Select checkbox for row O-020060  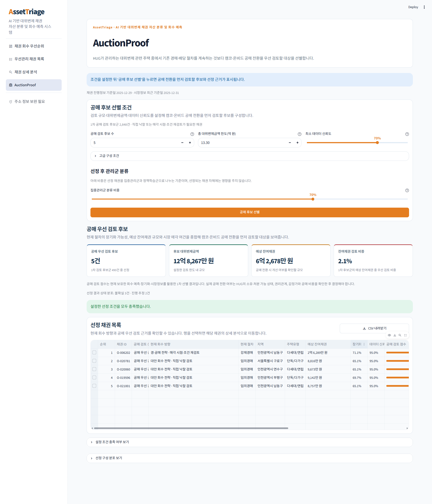94,369
